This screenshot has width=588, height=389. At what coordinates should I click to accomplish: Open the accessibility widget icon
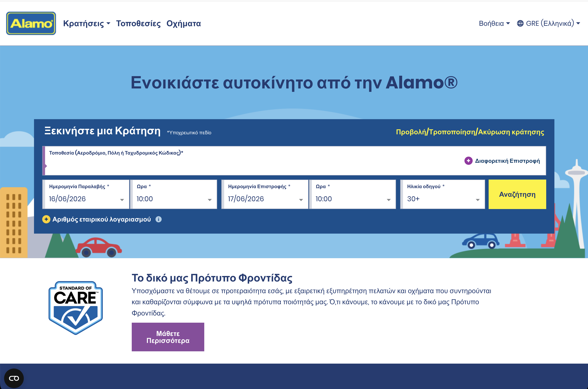14,378
